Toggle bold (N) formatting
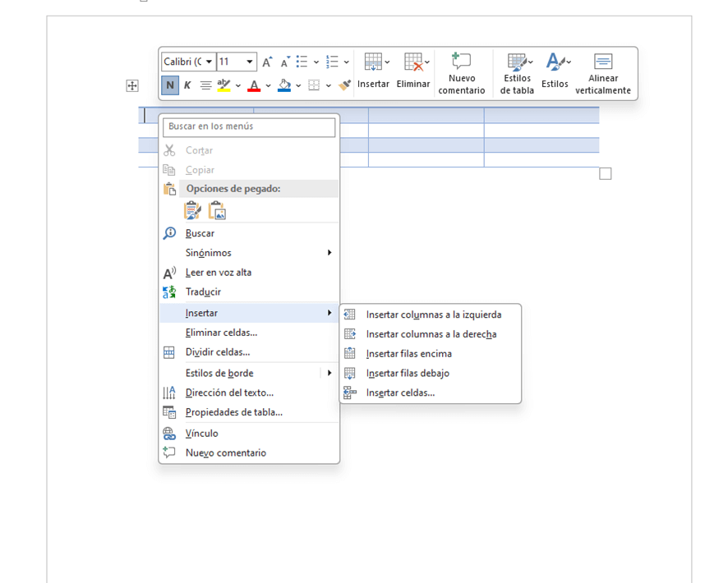This screenshot has height=583, width=728. [x=170, y=85]
